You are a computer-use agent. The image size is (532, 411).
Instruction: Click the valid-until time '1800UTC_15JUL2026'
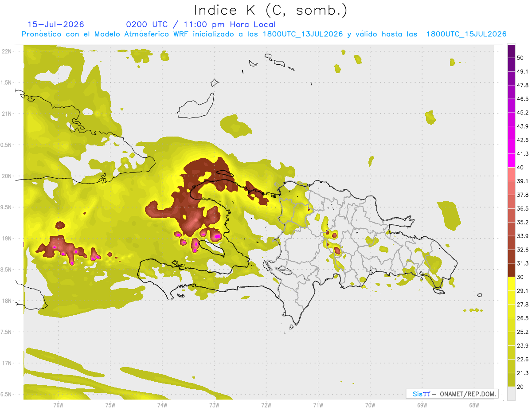click(466, 34)
